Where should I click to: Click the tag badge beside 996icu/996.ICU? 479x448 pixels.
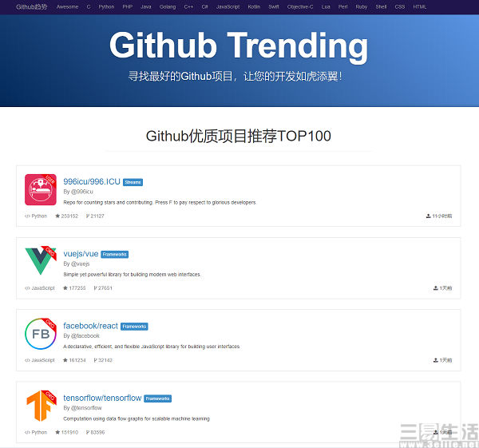[133, 182]
